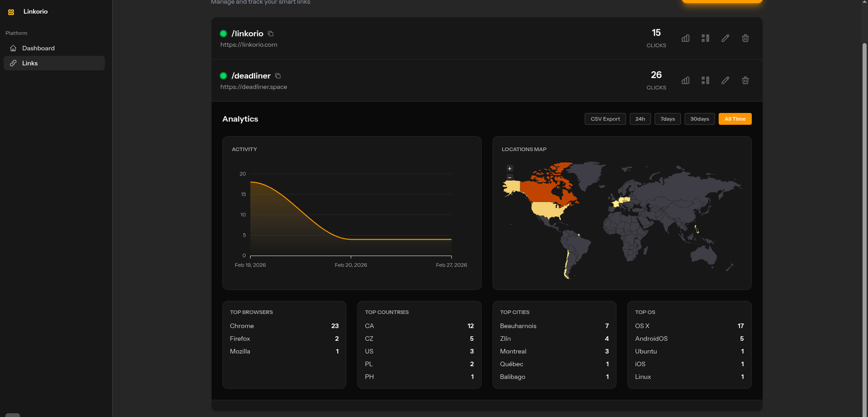
Task: Filter analytics to 30days
Action: pyautogui.click(x=700, y=119)
